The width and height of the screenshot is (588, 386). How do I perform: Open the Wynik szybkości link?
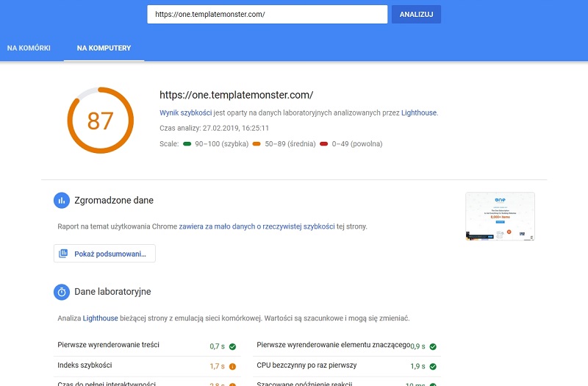tap(186, 112)
